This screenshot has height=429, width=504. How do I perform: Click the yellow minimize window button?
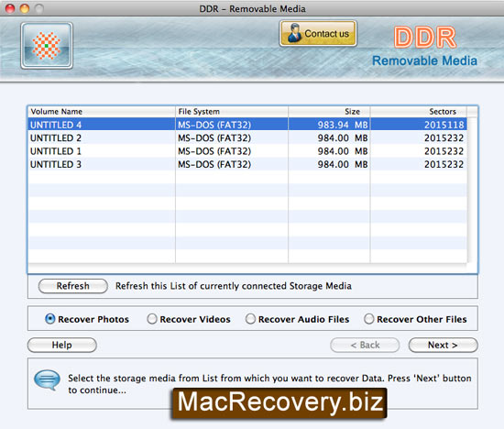point(25,8)
